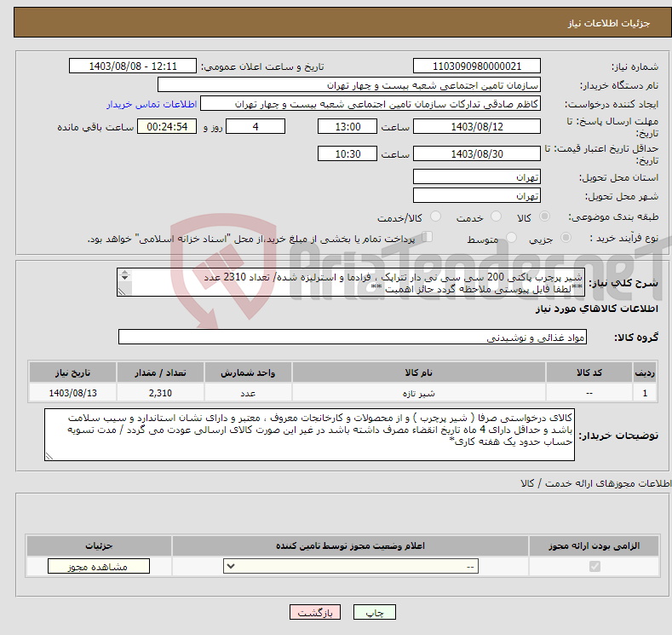Image resolution: width=672 pixels, height=635 pixels.
Task: Open the مشاهده مجوز button
Action: [99, 567]
